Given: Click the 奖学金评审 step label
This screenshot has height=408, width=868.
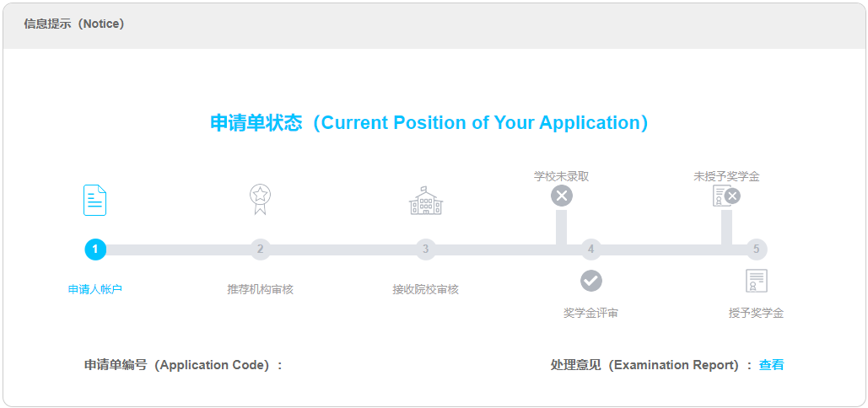Looking at the screenshot, I should (590, 314).
